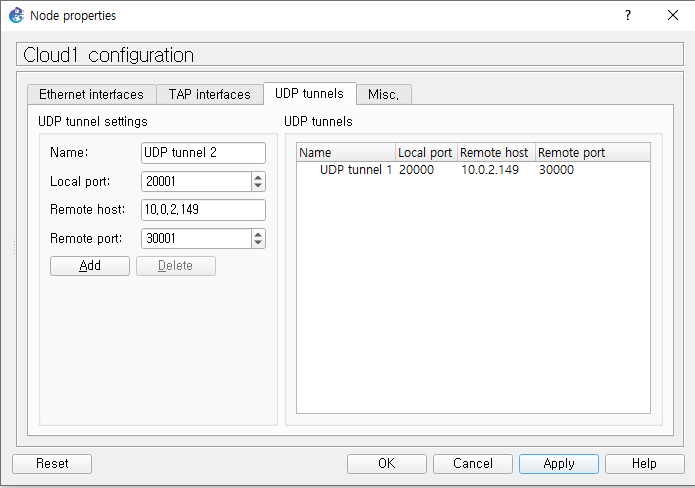Sort tunnels by the Name column header
This screenshot has width=695, height=488.
pos(346,152)
